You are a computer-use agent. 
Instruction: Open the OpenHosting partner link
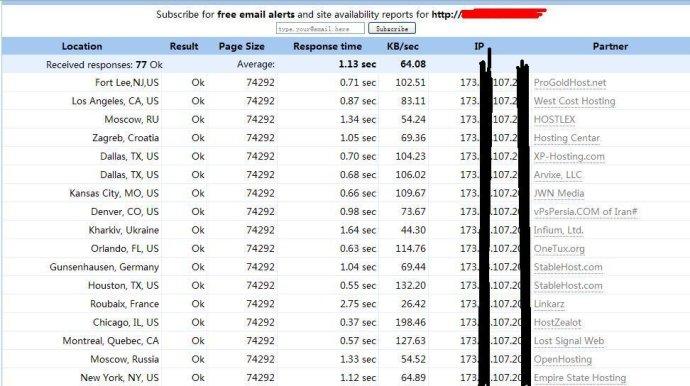[x=563, y=360]
